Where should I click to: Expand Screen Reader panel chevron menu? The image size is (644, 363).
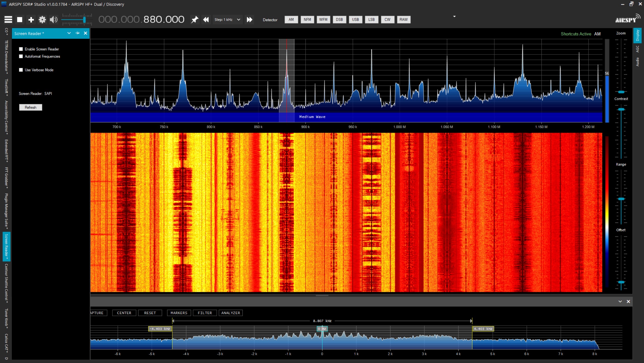click(x=69, y=33)
